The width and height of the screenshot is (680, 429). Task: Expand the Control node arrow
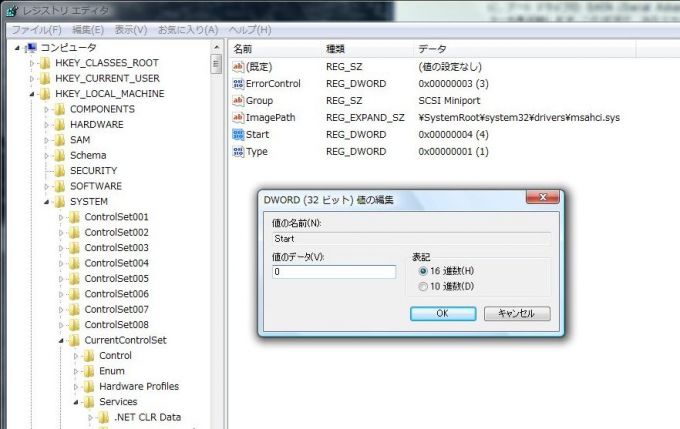pos(76,356)
